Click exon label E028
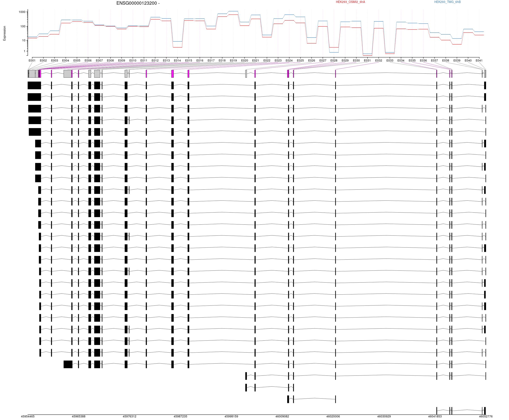This screenshot has height=420, width=509. (x=334, y=60)
